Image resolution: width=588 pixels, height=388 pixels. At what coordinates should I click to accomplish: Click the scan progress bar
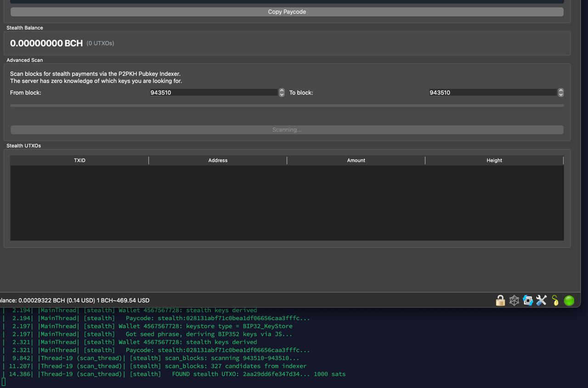pyautogui.click(x=287, y=106)
